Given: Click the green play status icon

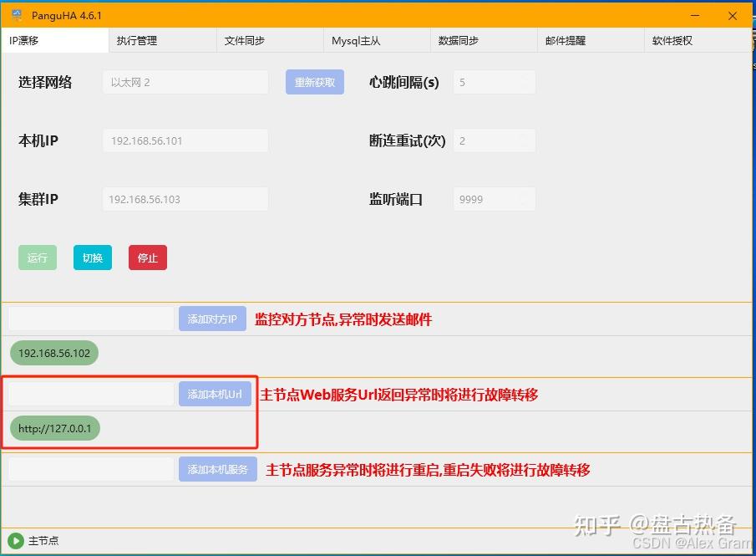Looking at the screenshot, I should [15, 541].
